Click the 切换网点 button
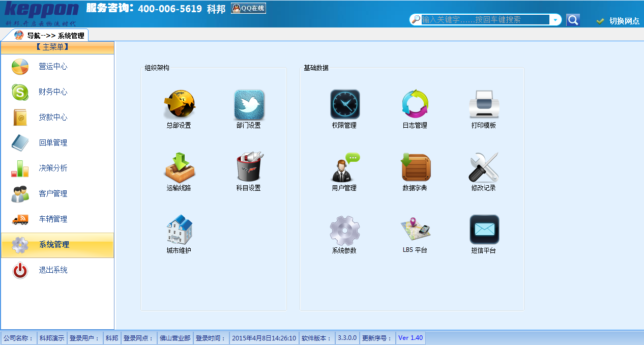Viewport: 644px width, 345px height. pyautogui.click(x=619, y=21)
